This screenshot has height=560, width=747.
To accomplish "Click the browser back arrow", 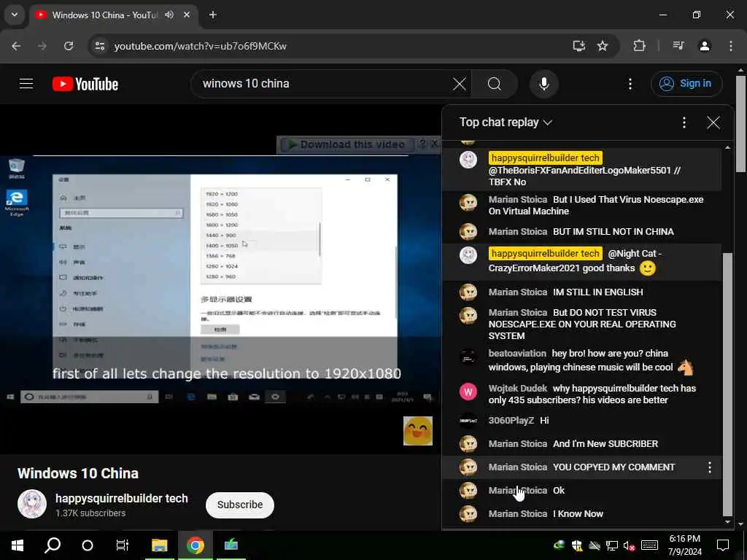I will 16,46.
